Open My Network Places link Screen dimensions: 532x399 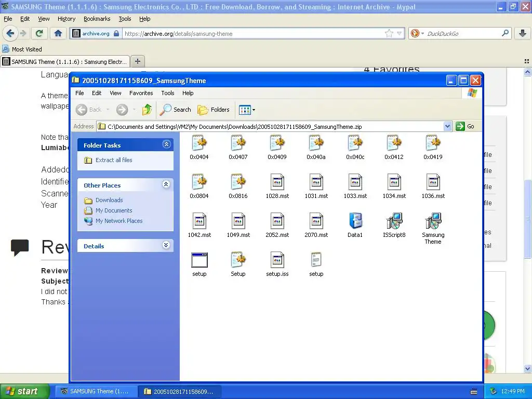pyautogui.click(x=119, y=221)
